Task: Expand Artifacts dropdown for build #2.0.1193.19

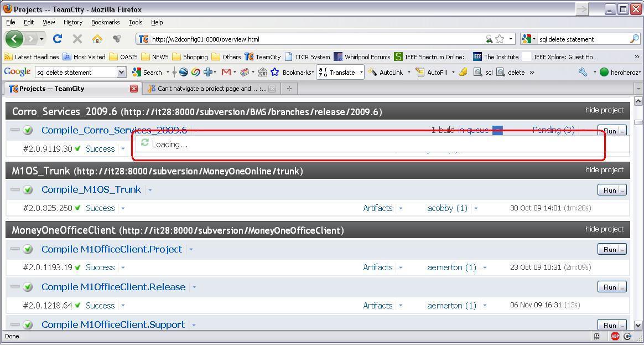Action: tap(401, 267)
